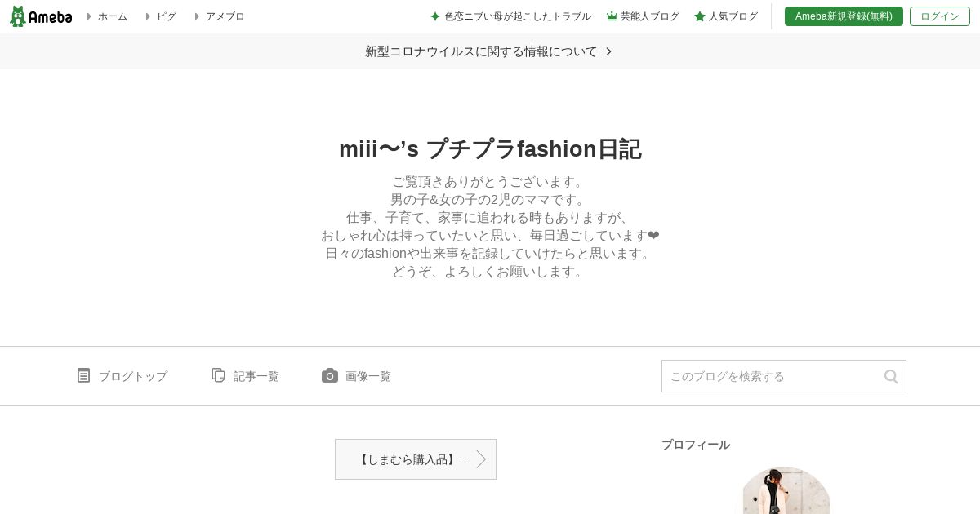Screen dimensions: 980x514
Task: Expand the arrow next to アメブロ
Action: coord(197,16)
